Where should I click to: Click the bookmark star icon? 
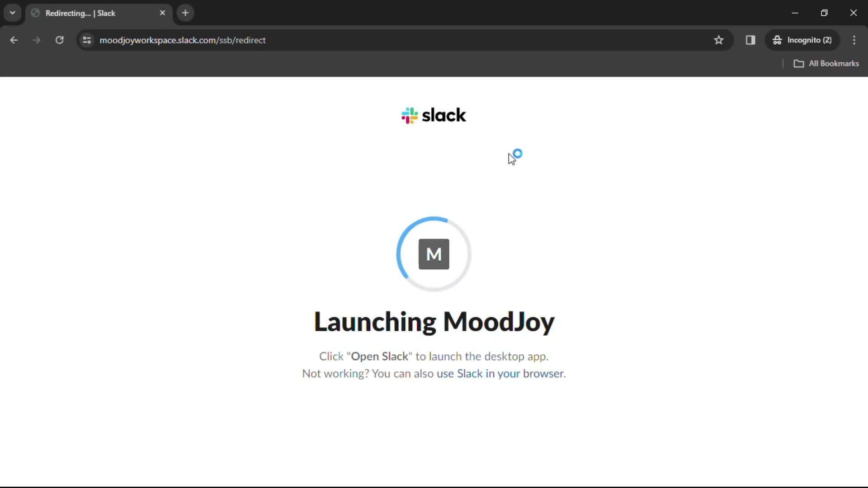pos(719,40)
